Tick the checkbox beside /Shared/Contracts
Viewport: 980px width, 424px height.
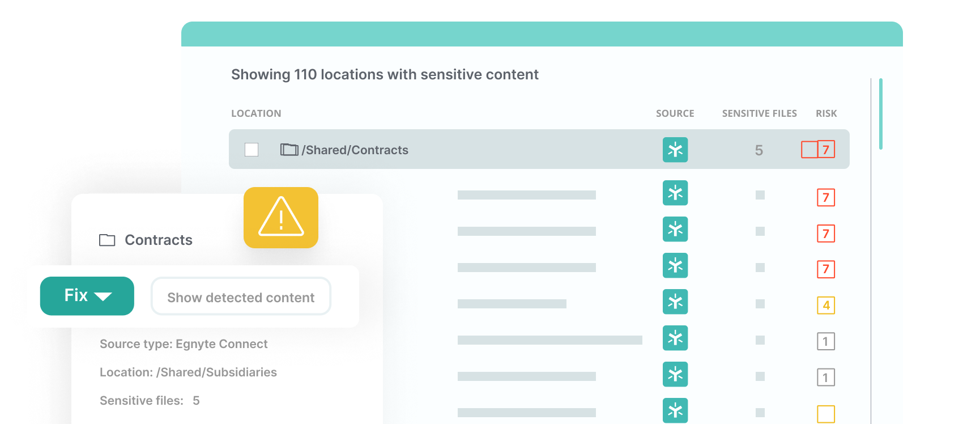point(252,150)
